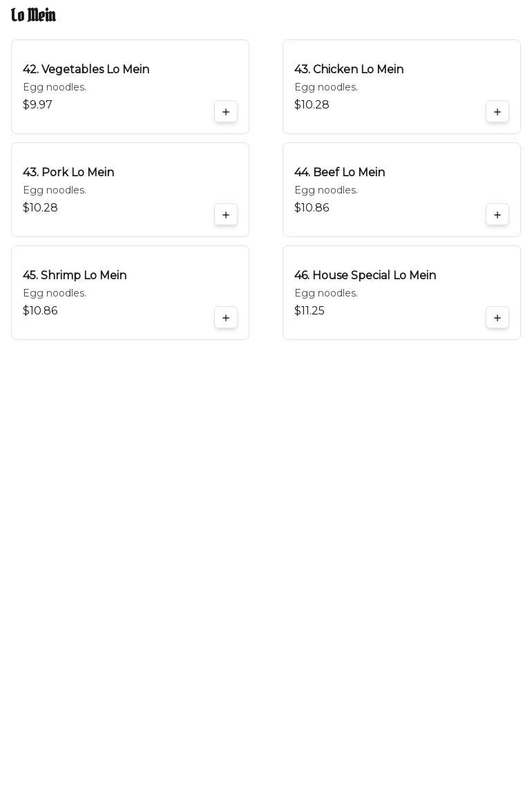The image size is (532, 799).
Task: Click the 43. Pork Lo Mein name
Action: tap(68, 173)
